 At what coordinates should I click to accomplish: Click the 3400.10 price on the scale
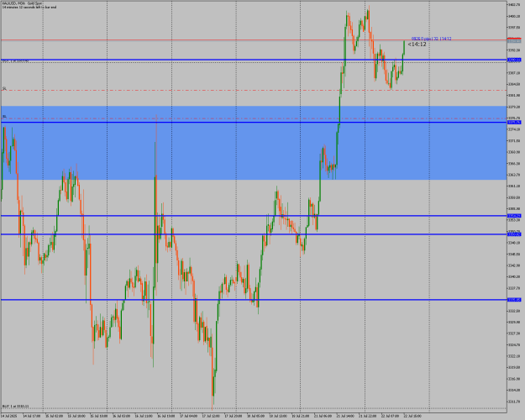coord(514,16)
